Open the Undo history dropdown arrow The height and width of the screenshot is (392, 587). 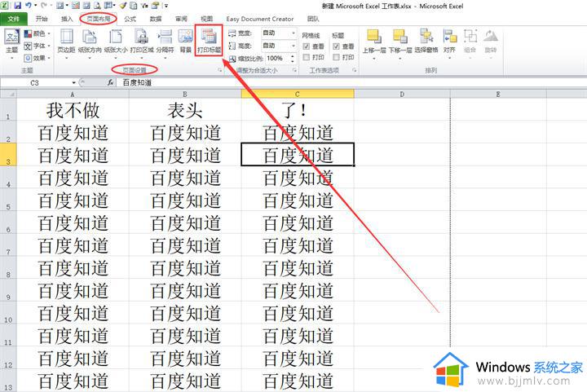[x=36, y=6]
